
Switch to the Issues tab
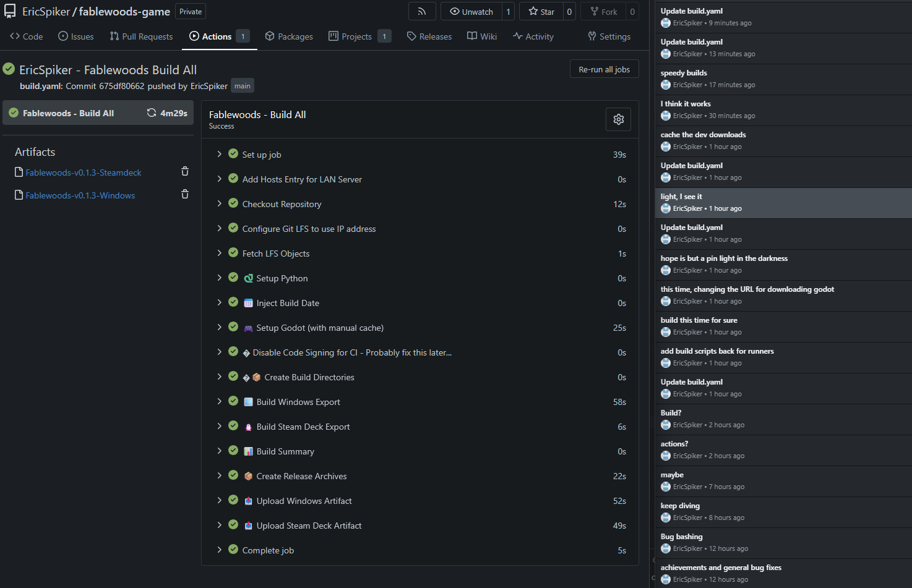click(76, 36)
